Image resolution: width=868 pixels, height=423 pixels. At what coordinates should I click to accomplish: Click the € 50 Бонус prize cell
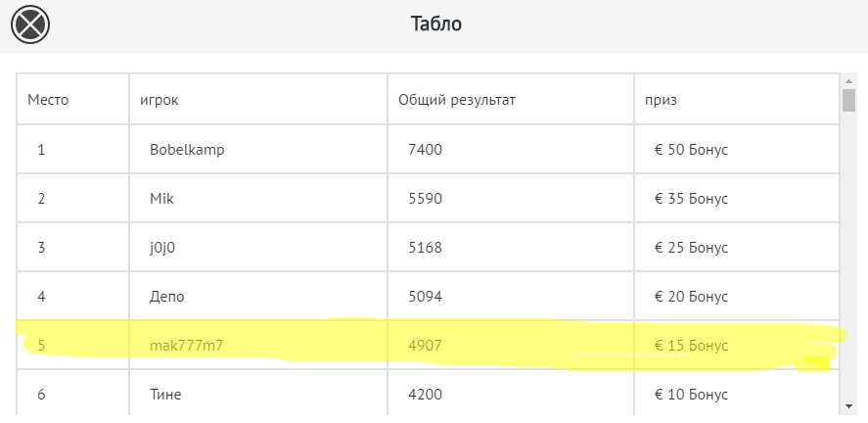(x=692, y=150)
